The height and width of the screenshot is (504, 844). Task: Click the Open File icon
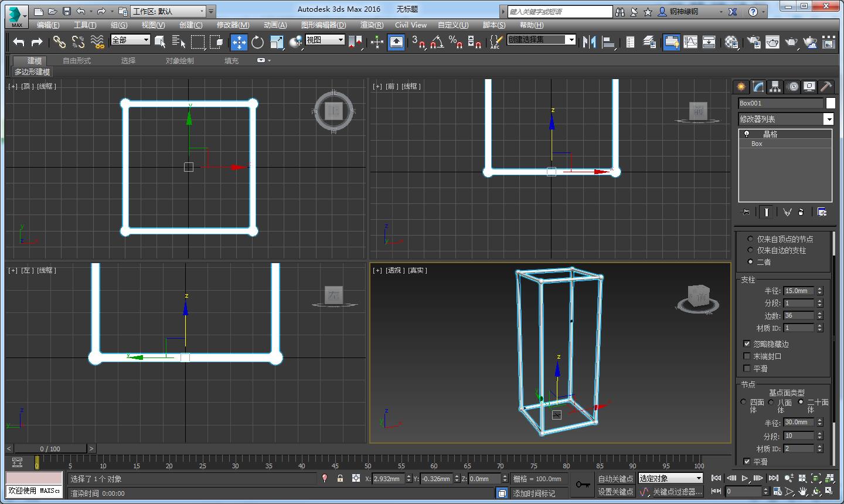(52, 11)
